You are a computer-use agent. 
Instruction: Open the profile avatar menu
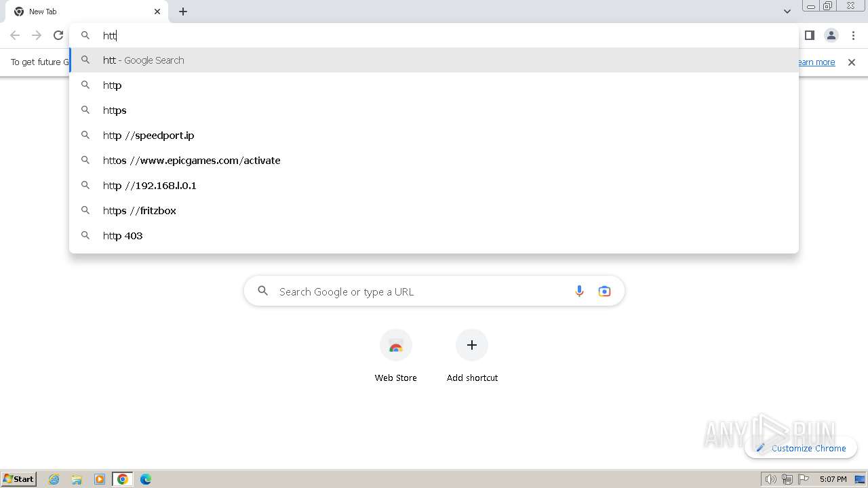click(831, 35)
